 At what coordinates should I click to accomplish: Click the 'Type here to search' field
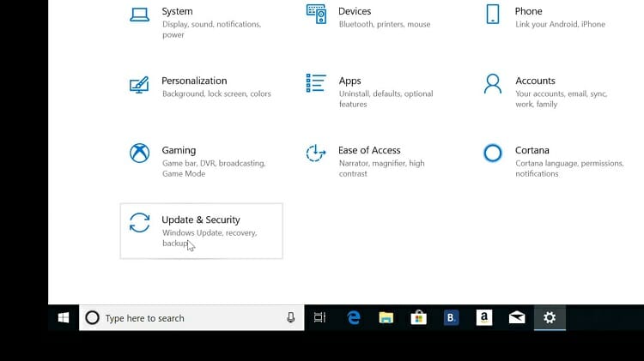tap(191, 317)
